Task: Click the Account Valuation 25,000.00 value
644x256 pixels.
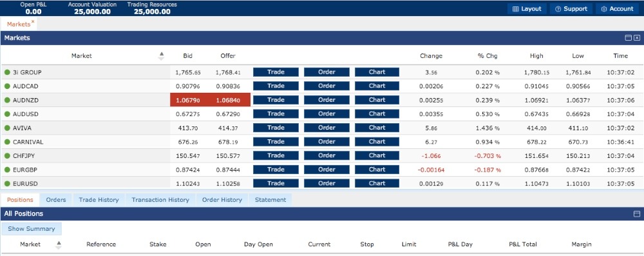Action: click(92, 12)
